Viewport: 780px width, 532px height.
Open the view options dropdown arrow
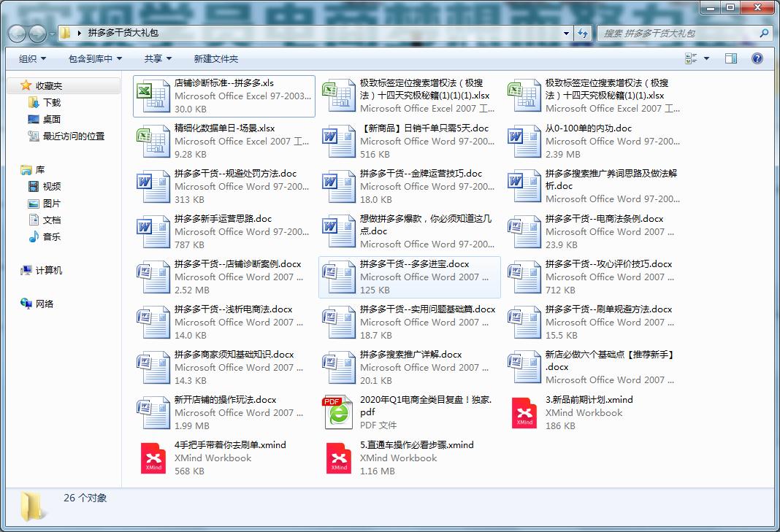coord(706,58)
